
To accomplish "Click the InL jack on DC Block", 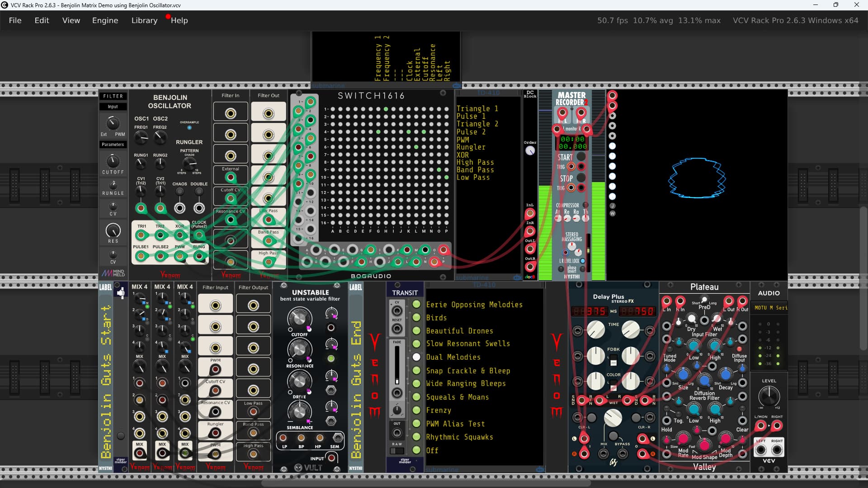I will pyautogui.click(x=530, y=213).
